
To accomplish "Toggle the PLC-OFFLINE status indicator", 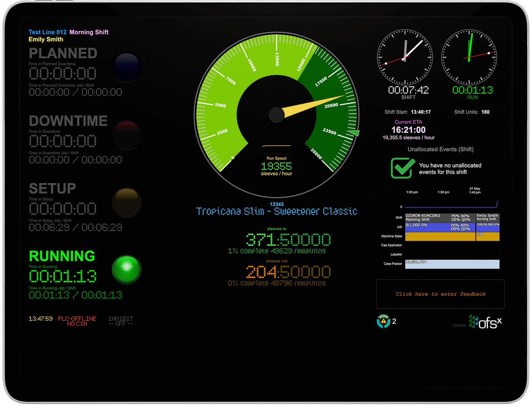I will (x=77, y=321).
